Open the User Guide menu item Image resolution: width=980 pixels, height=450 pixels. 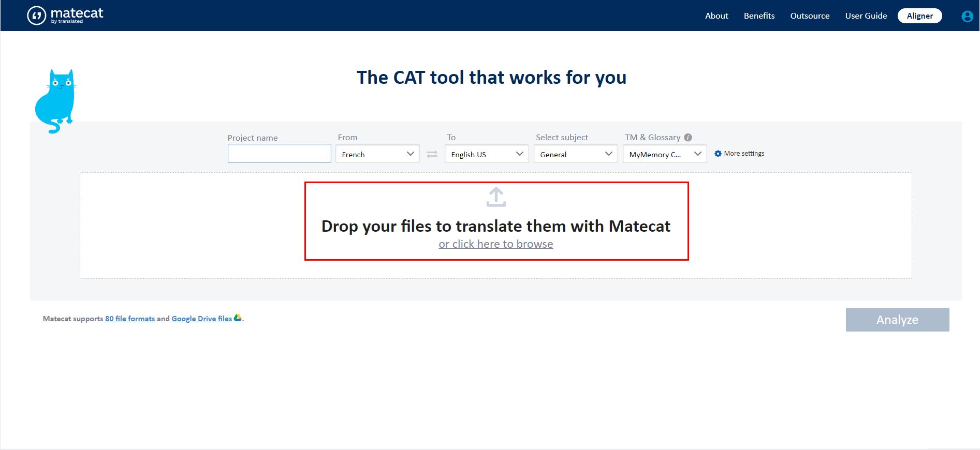pyautogui.click(x=866, y=16)
